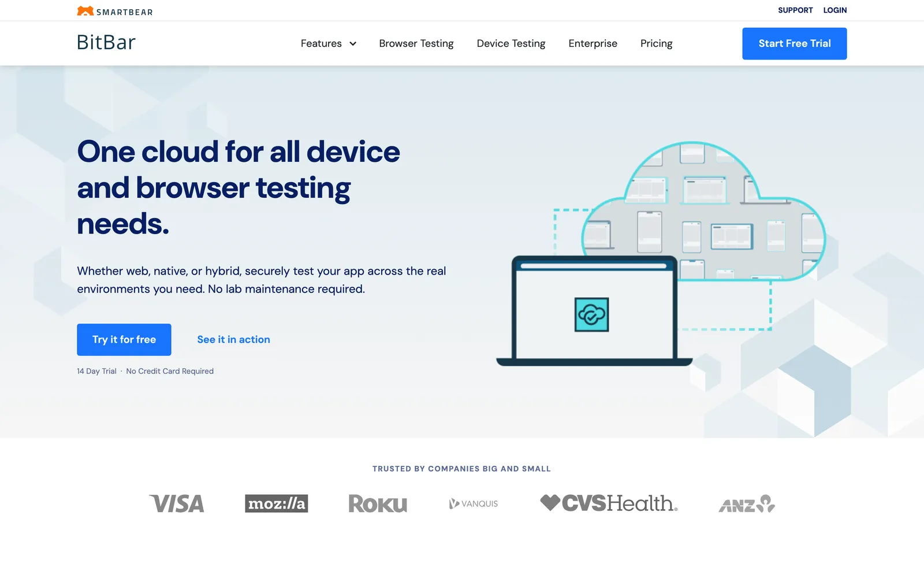
Task: Go to the Login page
Action: point(835,10)
